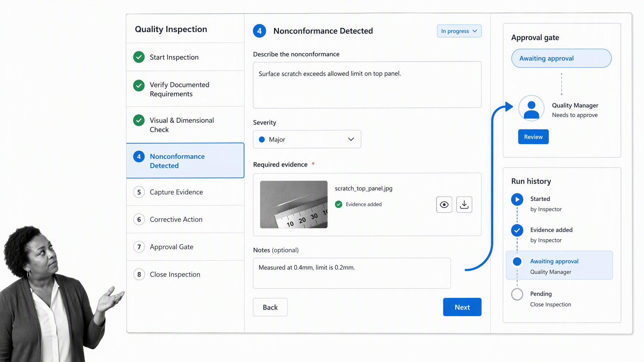644x362 pixels.
Task: Click the Quality Manager avatar icon
Action: coord(531,108)
